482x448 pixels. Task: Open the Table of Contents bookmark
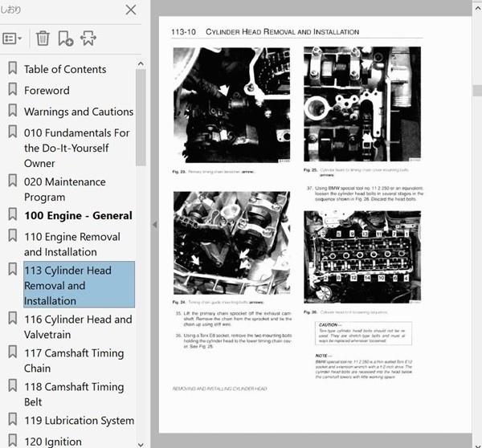pos(65,69)
